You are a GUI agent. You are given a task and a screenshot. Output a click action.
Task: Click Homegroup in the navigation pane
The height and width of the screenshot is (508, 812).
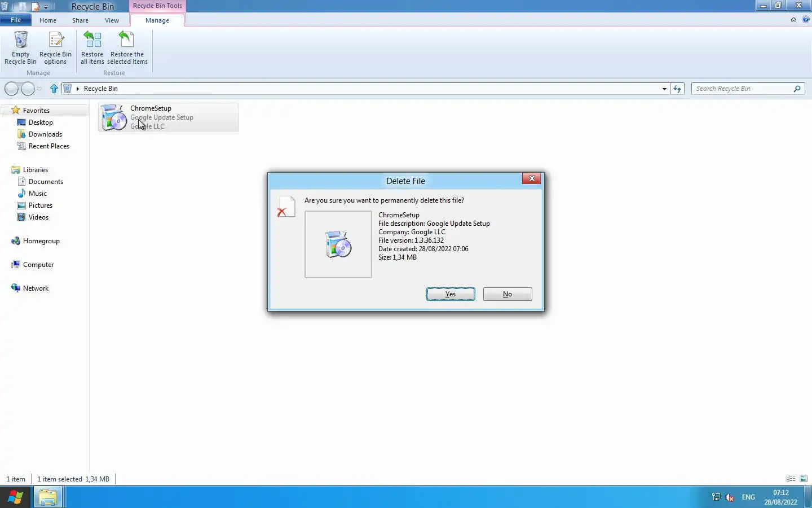point(41,241)
